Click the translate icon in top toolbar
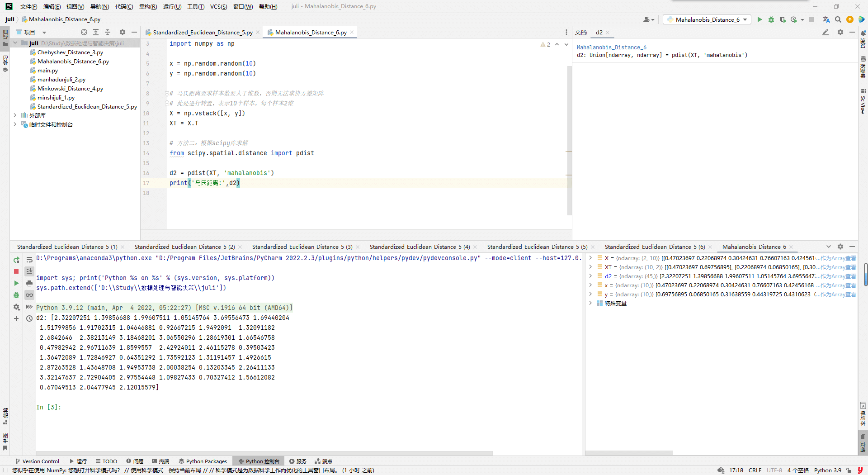 826,19
